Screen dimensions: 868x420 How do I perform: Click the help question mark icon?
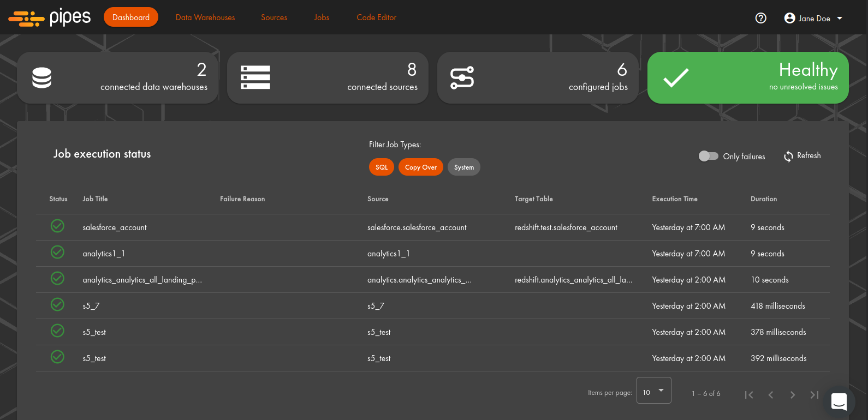coord(760,18)
